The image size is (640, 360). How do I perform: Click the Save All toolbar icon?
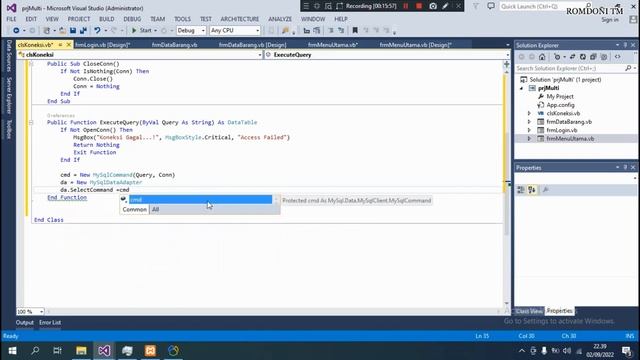(x=83, y=31)
